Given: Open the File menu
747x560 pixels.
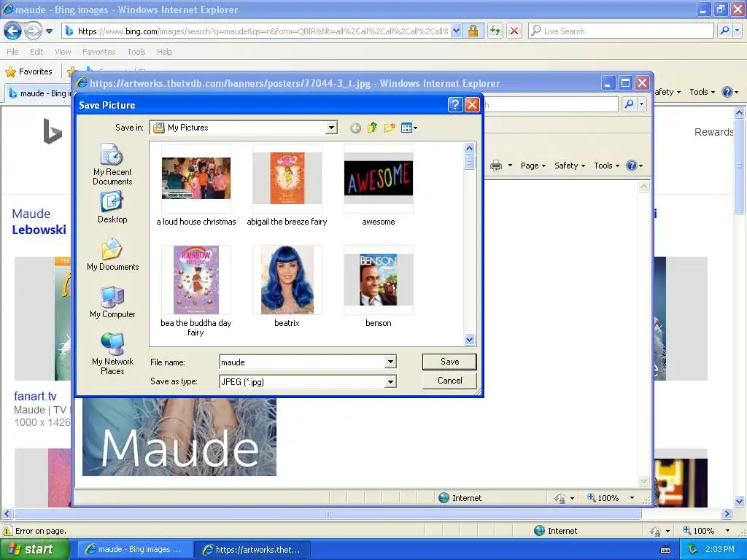Looking at the screenshot, I should click(12, 52).
